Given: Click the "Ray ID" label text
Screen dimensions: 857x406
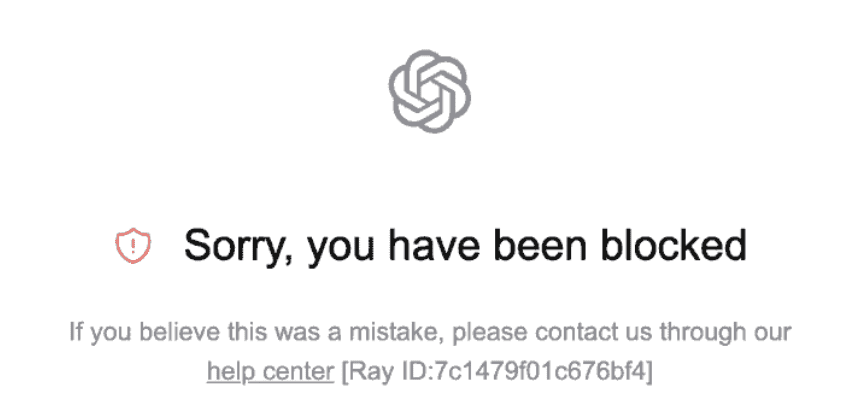Looking at the screenshot, I should (381, 372).
